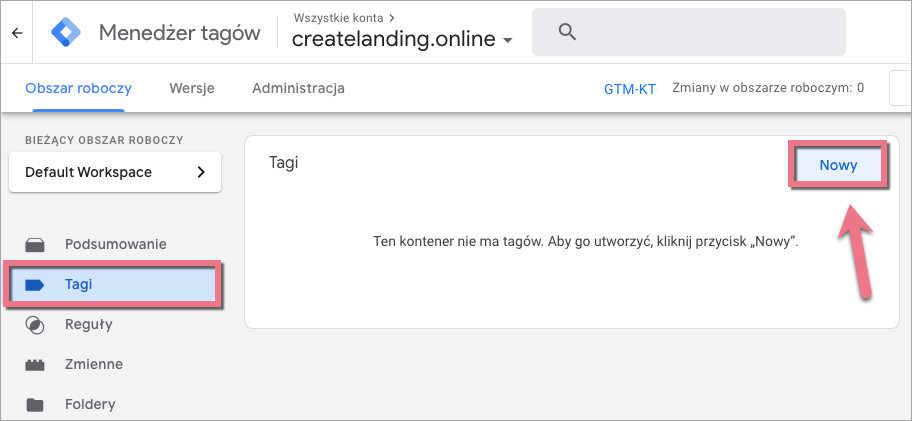The image size is (912, 421).
Task: Open Foldery via its folder icon
Action: point(35,404)
